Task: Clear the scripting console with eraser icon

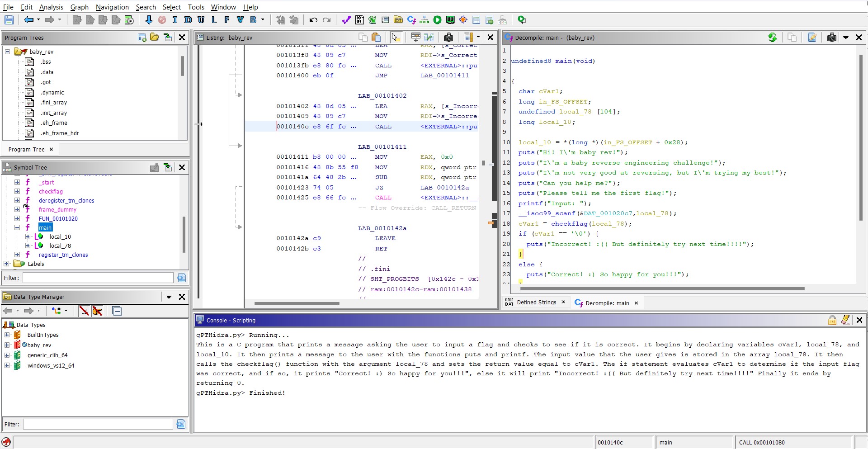Action: (845, 320)
